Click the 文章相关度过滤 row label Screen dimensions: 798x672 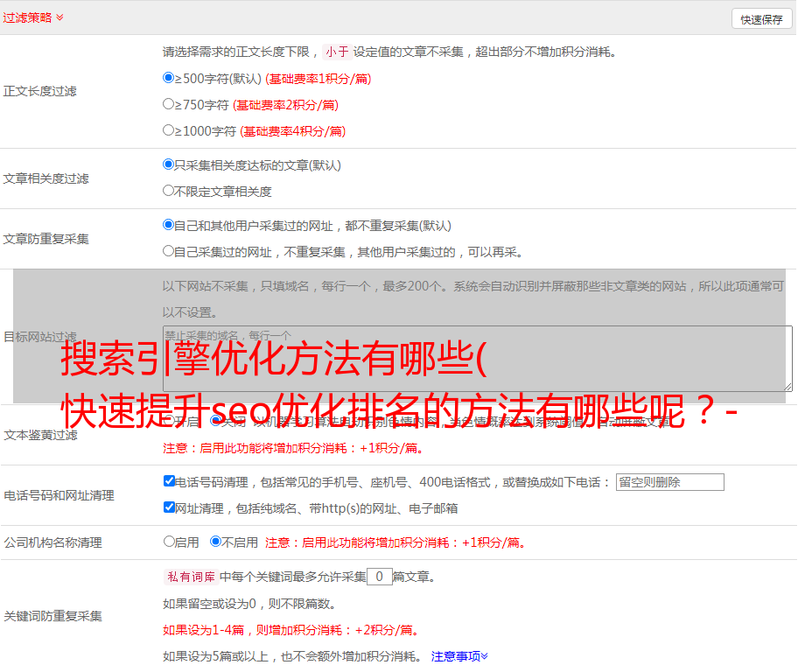(45, 178)
